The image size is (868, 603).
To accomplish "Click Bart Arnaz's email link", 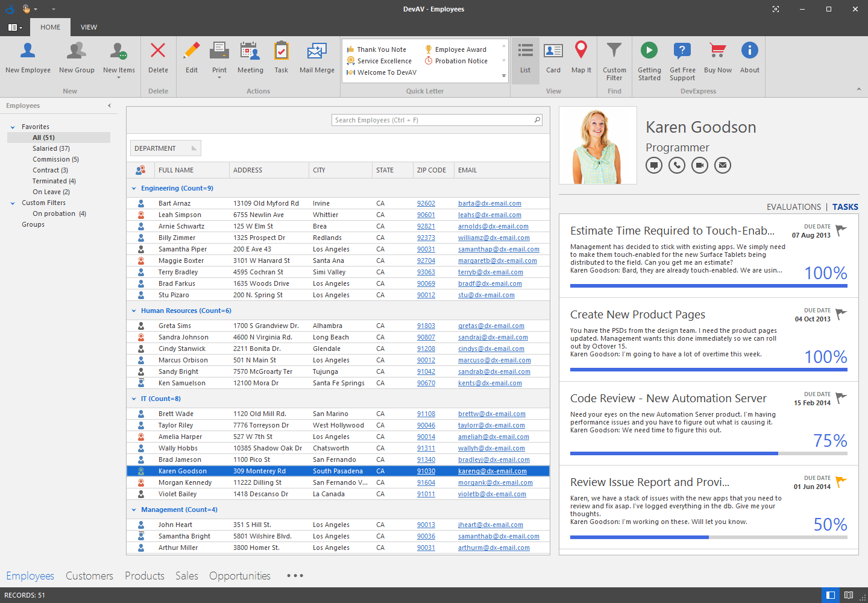I will click(489, 204).
